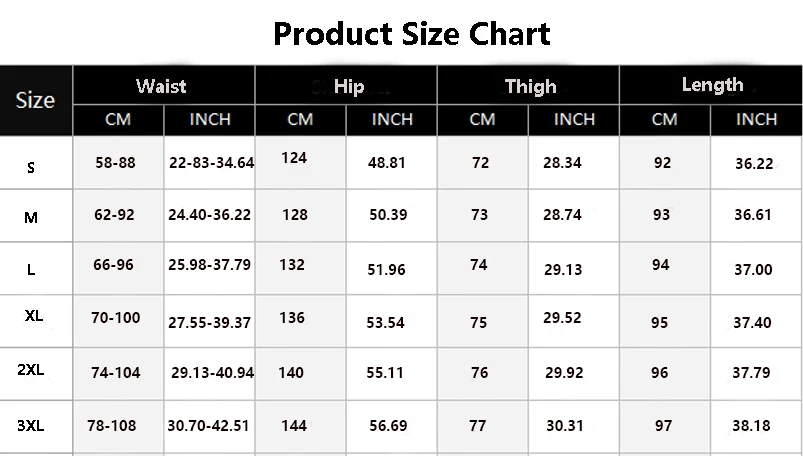The image size is (803, 456).
Task: Select the S size row label
Action: (x=31, y=167)
